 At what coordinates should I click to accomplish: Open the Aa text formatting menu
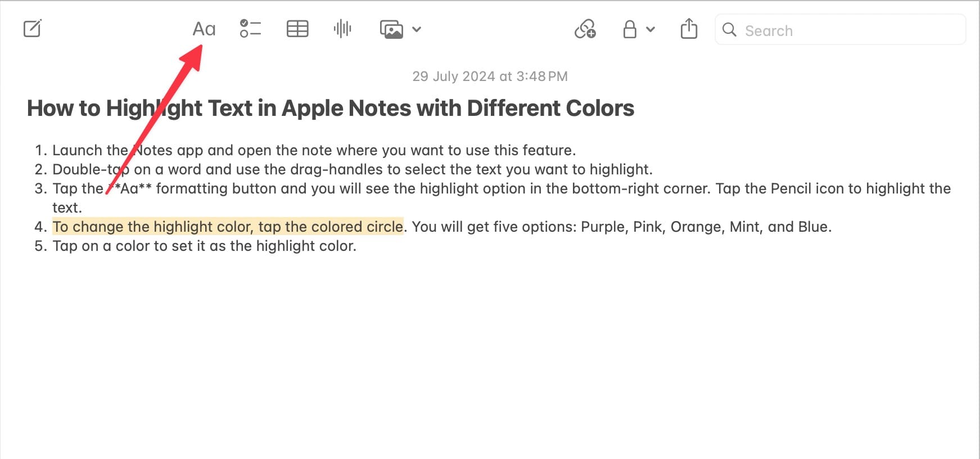pos(204,29)
